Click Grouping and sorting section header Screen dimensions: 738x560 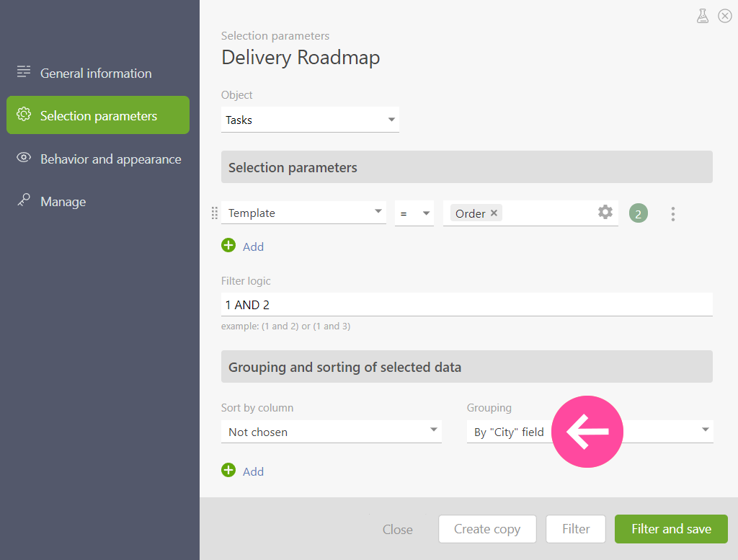pos(467,367)
